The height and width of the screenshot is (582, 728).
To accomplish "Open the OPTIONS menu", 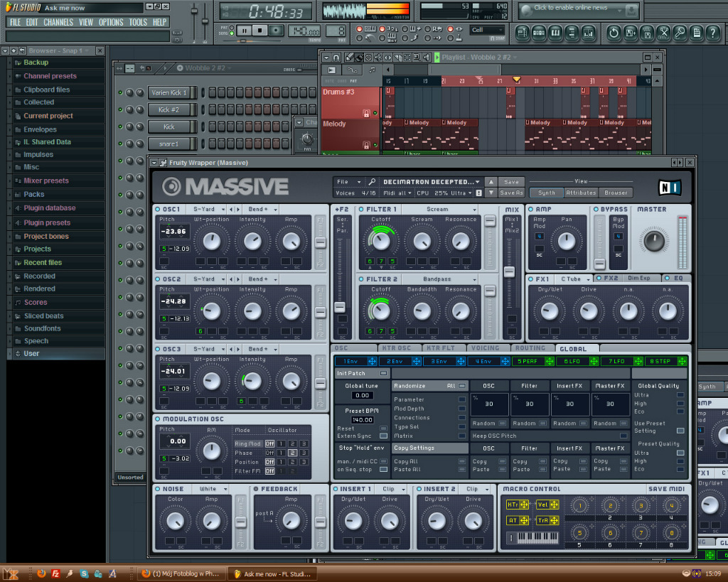I will 111,22.
